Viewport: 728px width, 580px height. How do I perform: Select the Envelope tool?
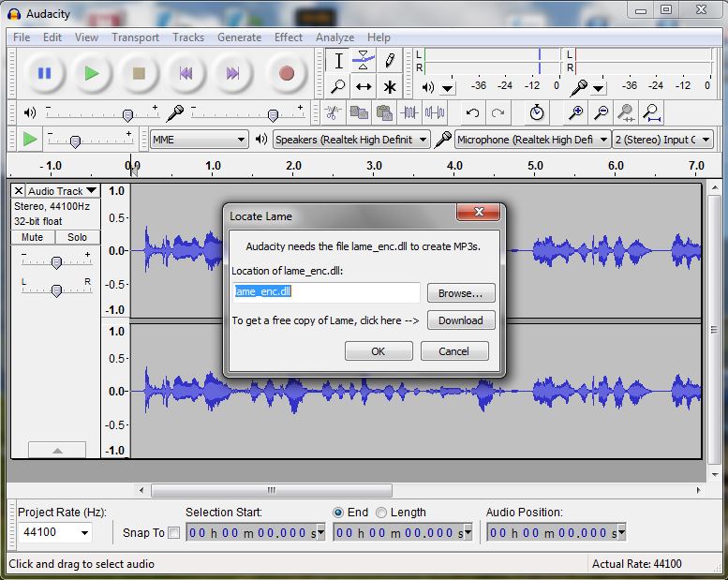pyautogui.click(x=364, y=60)
